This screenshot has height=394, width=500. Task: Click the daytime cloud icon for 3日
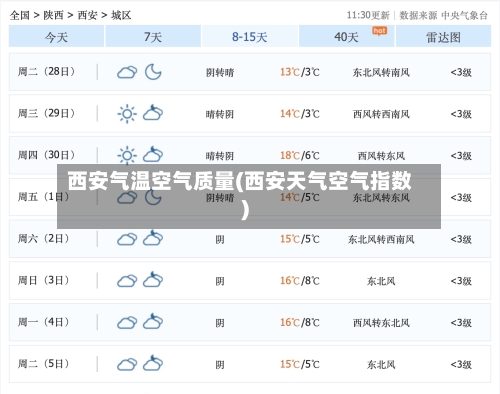[x=127, y=281]
